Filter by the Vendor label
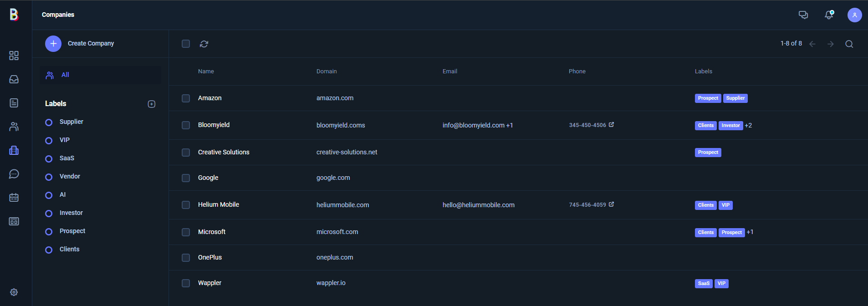This screenshot has width=868, height=306. (70, 177)
